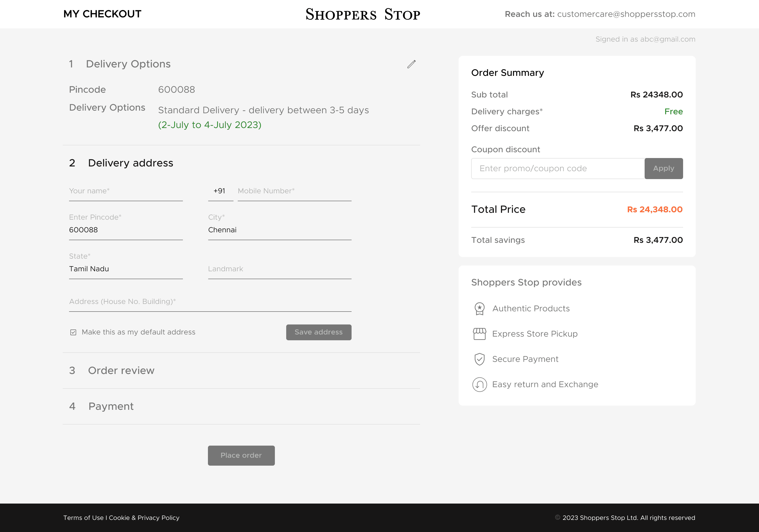Open the Cookie & Privacy Policy link
The height and width of the screenshot is (532, 759).
[x=144, y=518]
